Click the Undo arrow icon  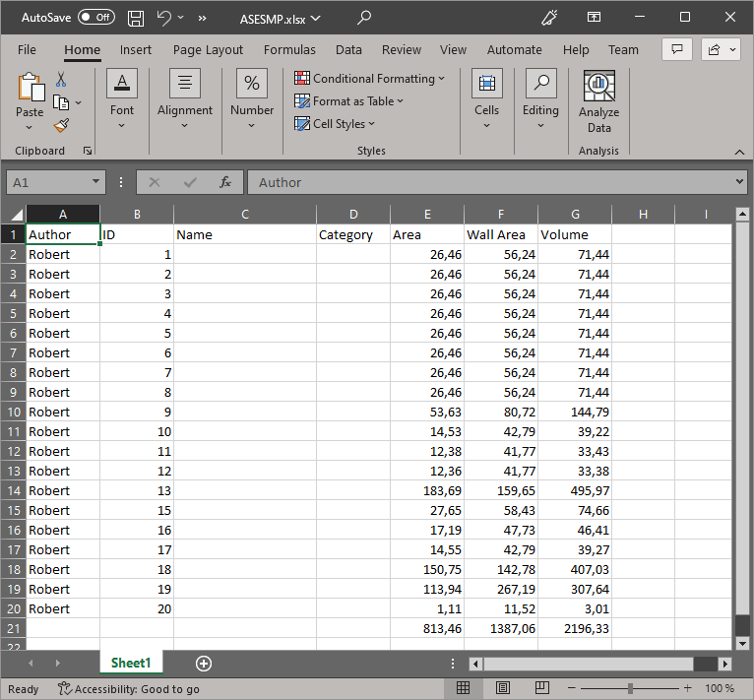pos(164,18)
